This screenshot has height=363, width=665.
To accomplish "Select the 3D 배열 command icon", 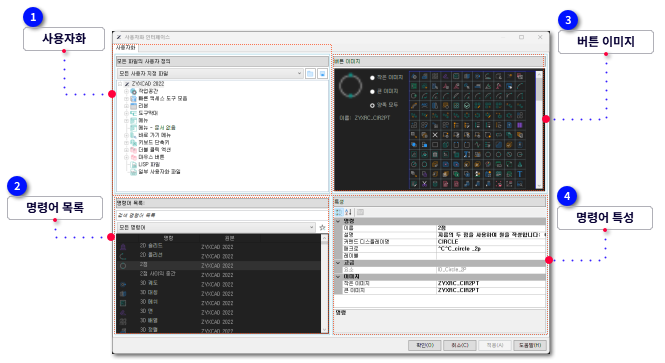I will click(x=123, y=322).
